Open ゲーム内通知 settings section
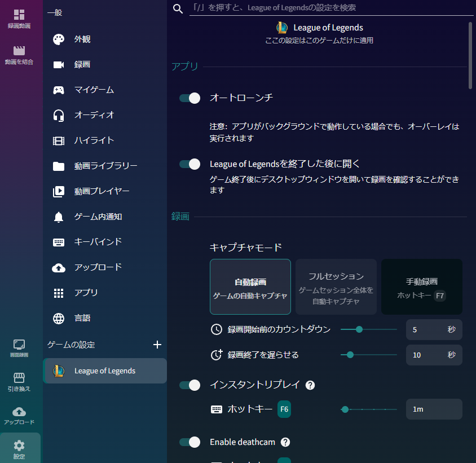The height and width of the screenshot is (463, 476). pos(105,217)
